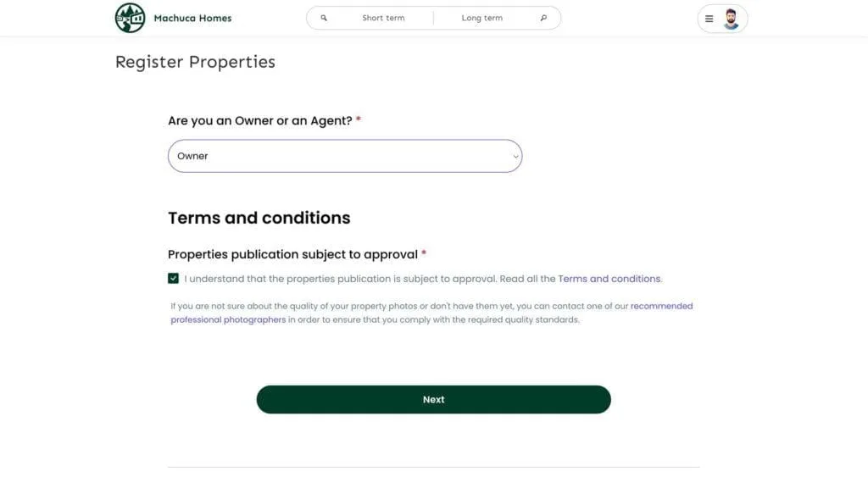Screen dimensions: 868x488
Task: Click 'Properties publication subject to approval' label
Action: click(292, 254)
